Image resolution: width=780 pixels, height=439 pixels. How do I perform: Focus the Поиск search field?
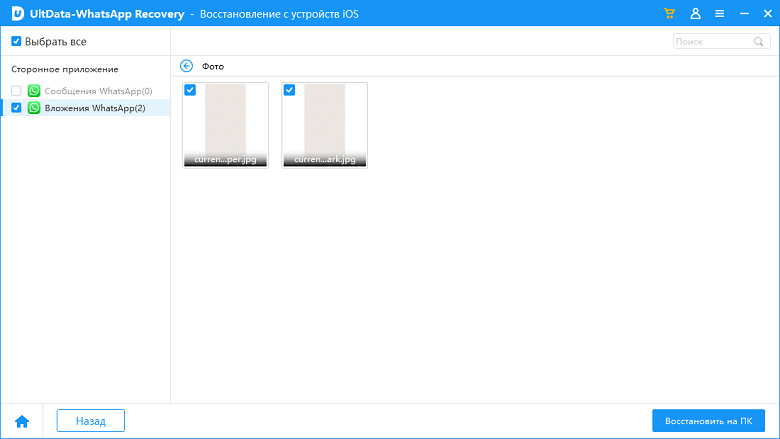pyautogui.click(x=712, y=42)
